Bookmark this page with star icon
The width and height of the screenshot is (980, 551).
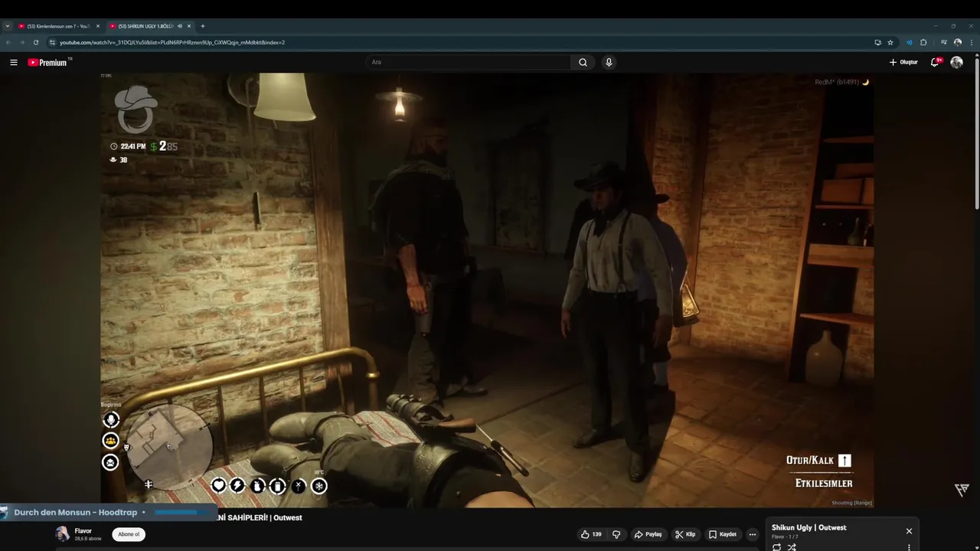coord(890,42)
